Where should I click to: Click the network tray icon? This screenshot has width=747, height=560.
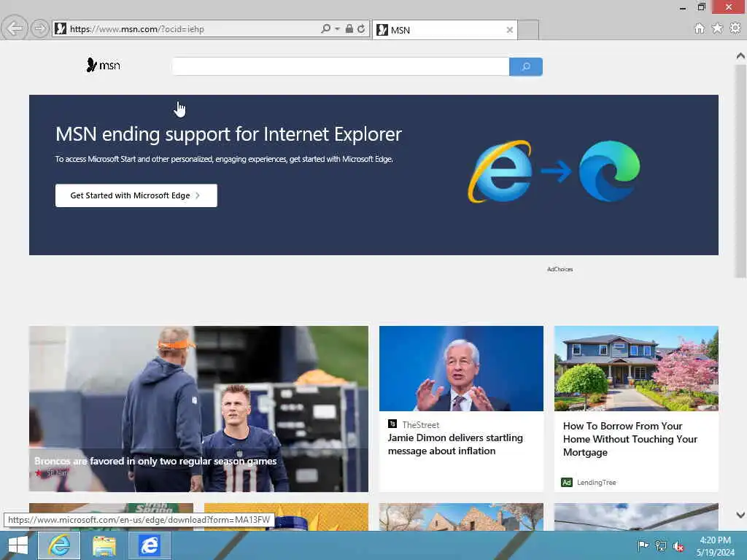pyautogui.click(x=660, y=545)
